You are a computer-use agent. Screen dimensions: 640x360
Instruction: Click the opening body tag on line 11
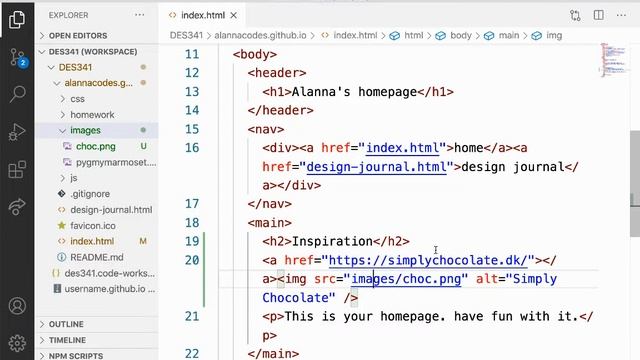point(255,54)
